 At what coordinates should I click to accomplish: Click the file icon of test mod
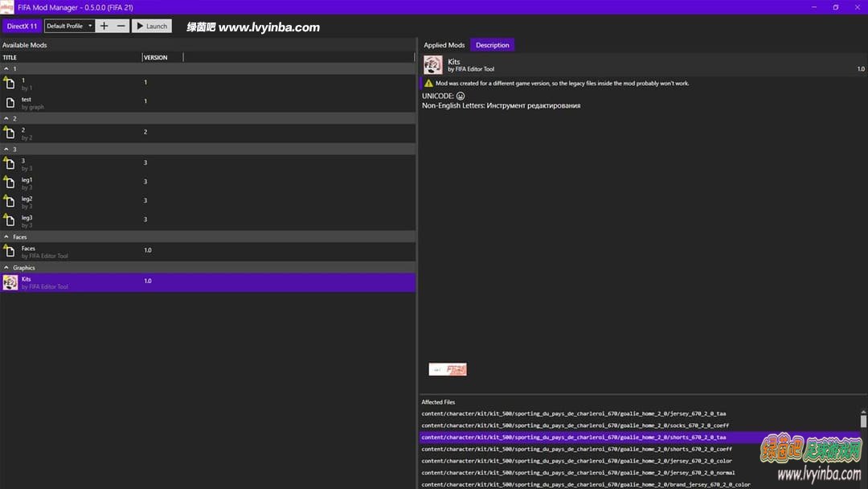click(10, 102)
